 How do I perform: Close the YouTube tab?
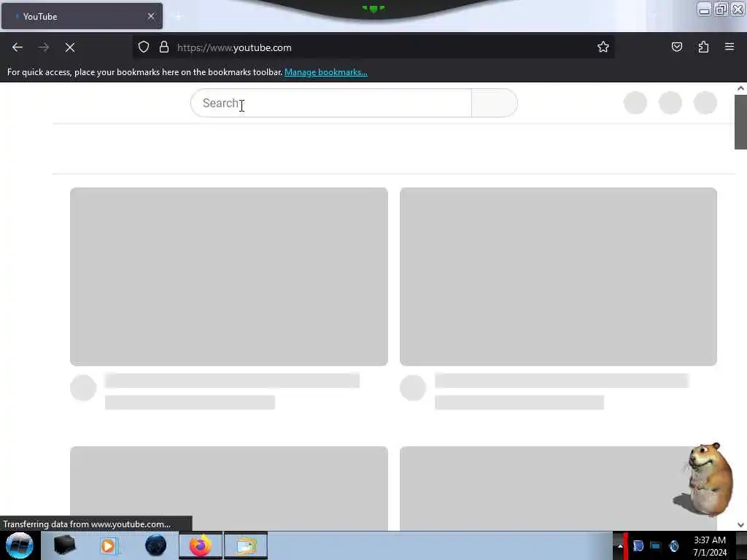tap(151, 16)
